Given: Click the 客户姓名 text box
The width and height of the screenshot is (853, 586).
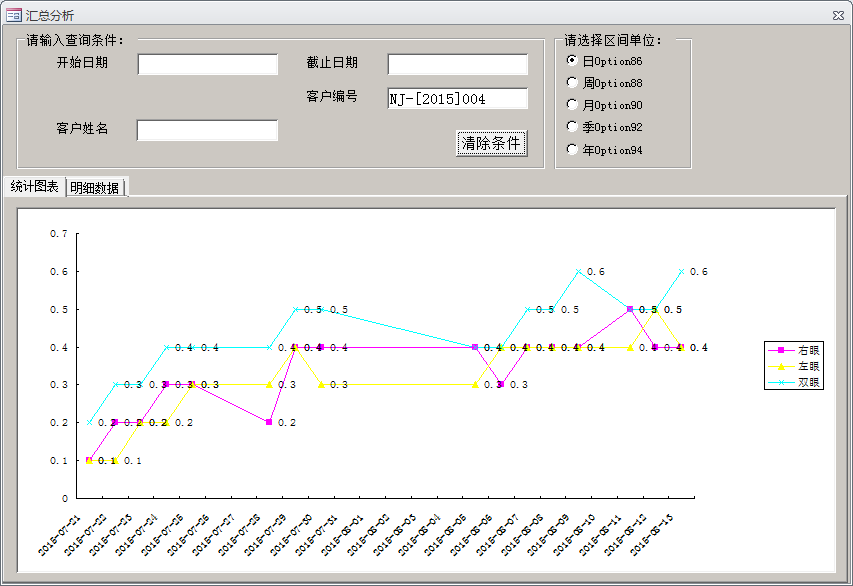Looking at the screenshot, I should 207,130.
